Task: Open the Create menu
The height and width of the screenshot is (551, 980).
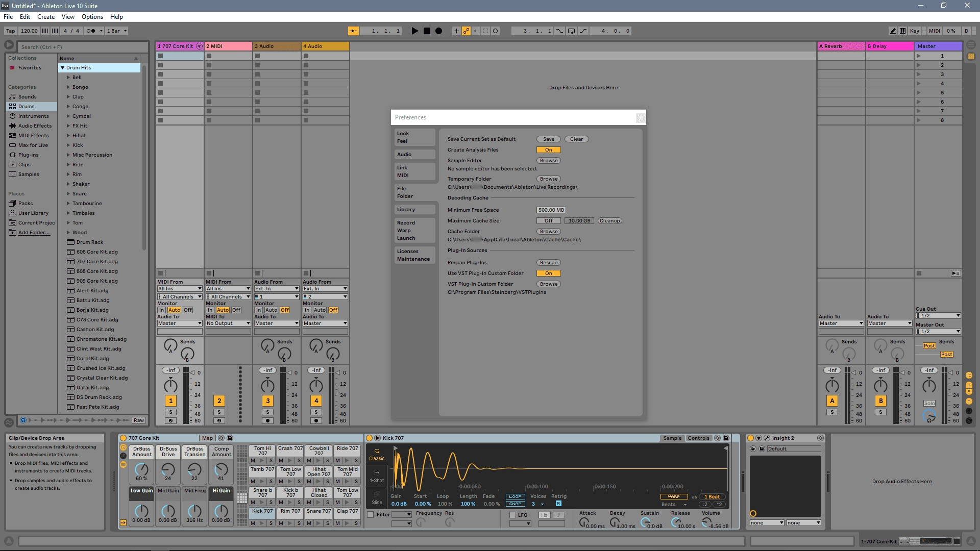Action: tap(46, 17)
